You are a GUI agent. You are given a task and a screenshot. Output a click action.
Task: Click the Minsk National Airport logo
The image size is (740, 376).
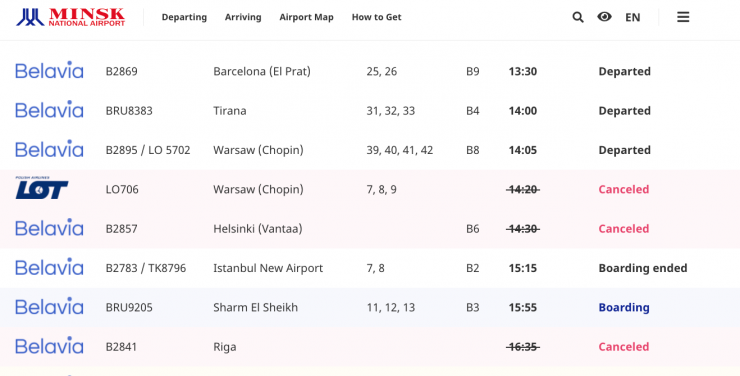[x=70, y=17]
